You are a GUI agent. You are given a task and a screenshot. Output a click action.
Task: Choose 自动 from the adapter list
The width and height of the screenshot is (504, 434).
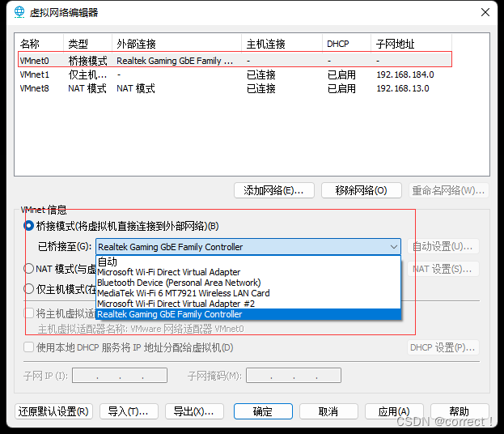248,262
